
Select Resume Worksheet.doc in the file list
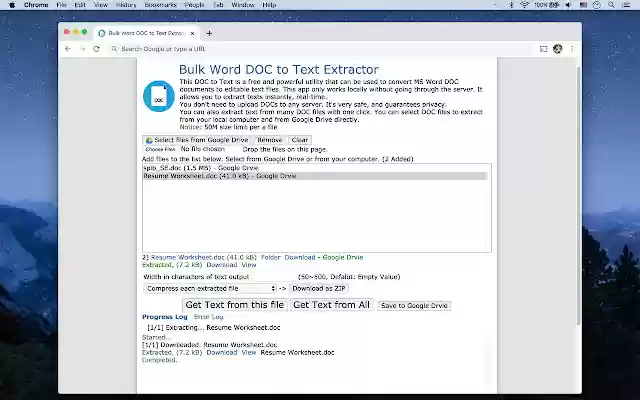pyautogui.click(x=315, y=176)
